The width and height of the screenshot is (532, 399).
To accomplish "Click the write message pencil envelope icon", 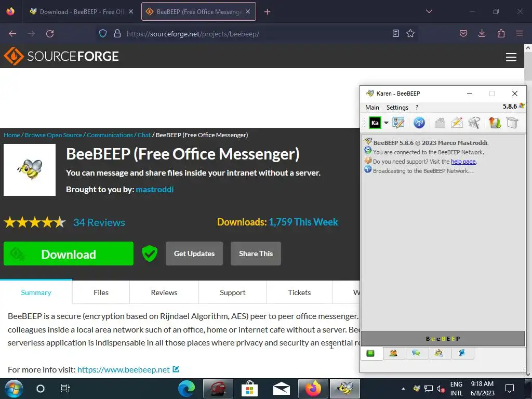I will pos(457,123).
